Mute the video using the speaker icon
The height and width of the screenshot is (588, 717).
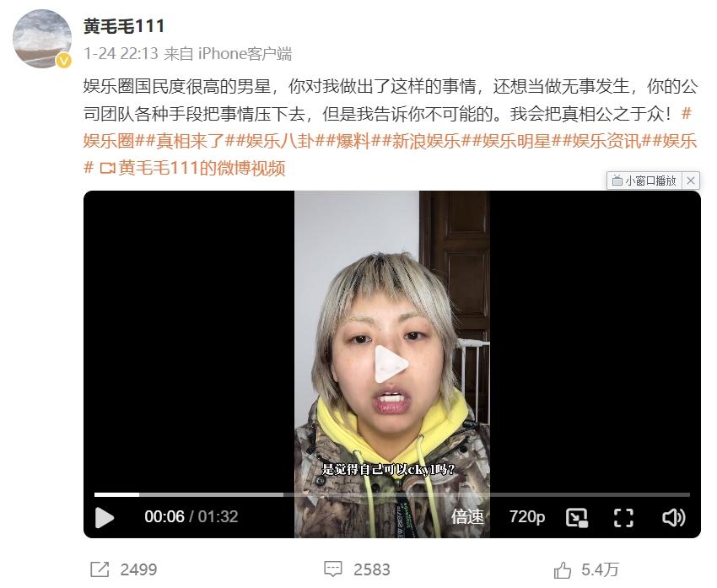674,518
